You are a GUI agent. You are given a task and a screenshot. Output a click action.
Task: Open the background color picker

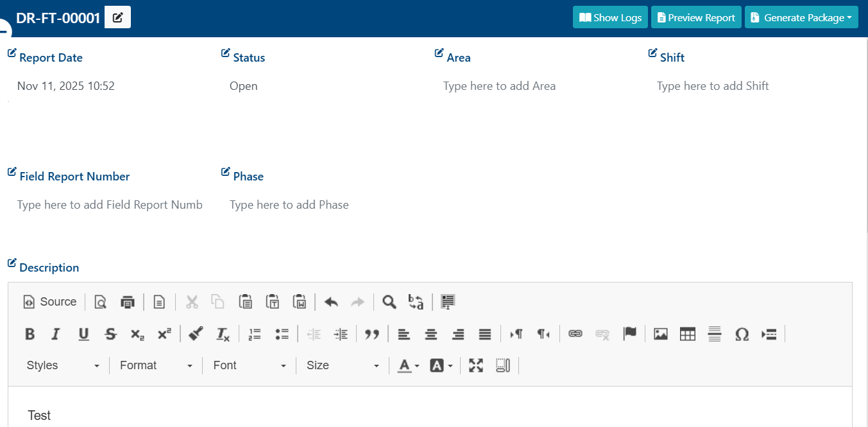point(441,365)
